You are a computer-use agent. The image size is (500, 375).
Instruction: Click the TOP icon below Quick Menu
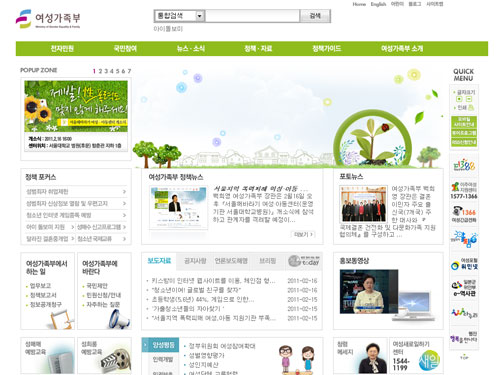point(464,357)
